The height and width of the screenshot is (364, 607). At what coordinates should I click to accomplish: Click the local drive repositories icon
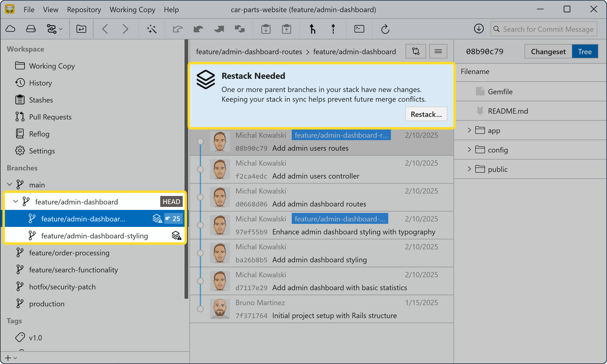tap(31, 29)
